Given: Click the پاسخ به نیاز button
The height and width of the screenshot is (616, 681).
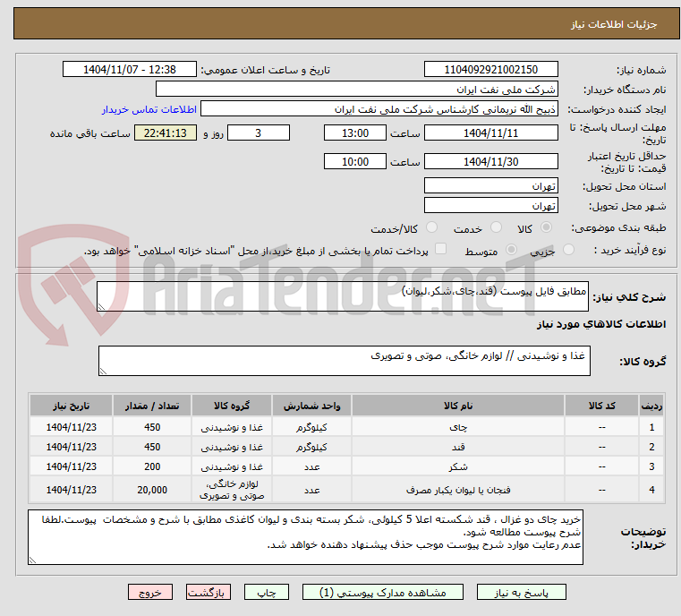Looking at the screenshot, I should 521,592.
